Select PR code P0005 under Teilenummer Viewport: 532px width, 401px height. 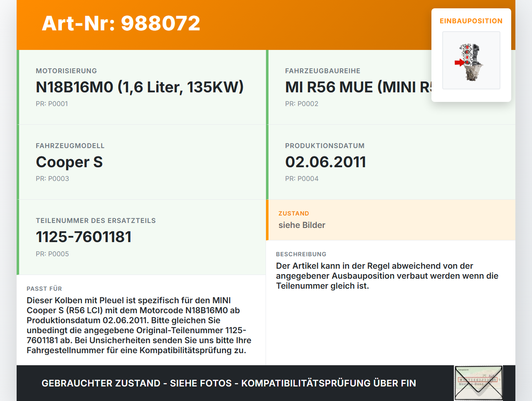pos(53,253)
